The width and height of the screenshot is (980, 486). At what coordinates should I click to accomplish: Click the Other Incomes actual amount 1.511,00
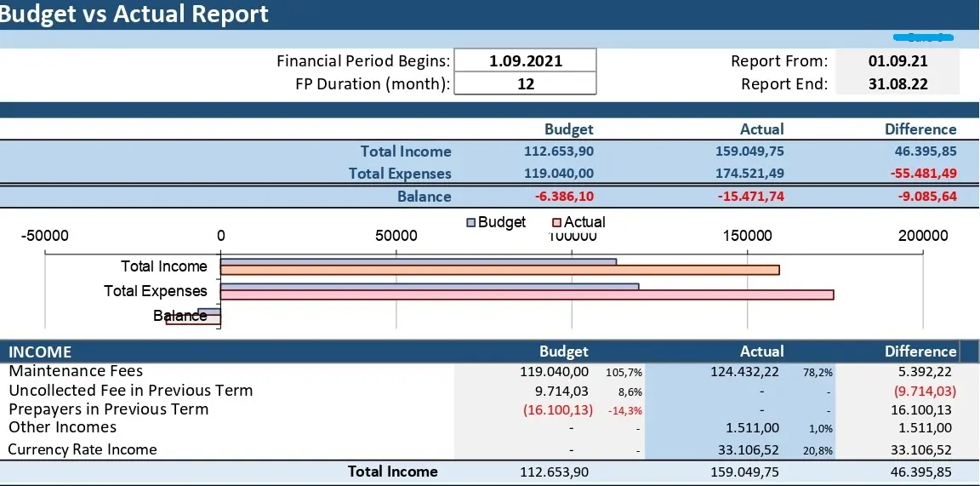click(753, 428)
